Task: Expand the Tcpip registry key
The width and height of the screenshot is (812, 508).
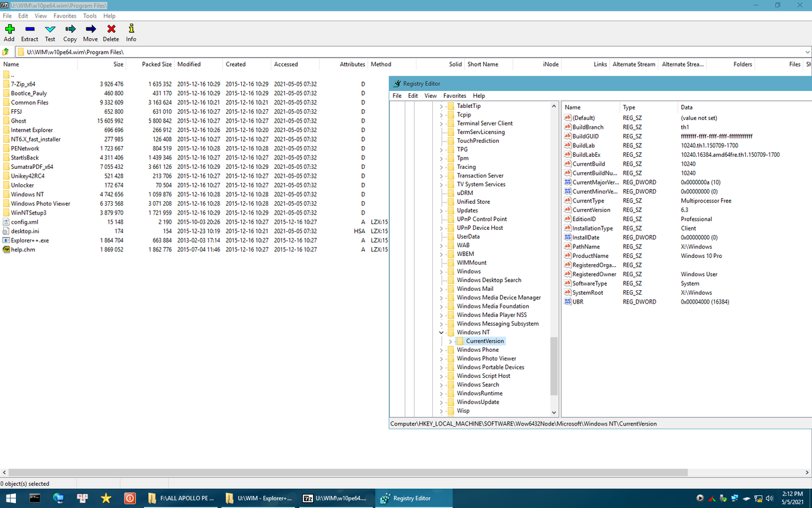Action: 441,115
